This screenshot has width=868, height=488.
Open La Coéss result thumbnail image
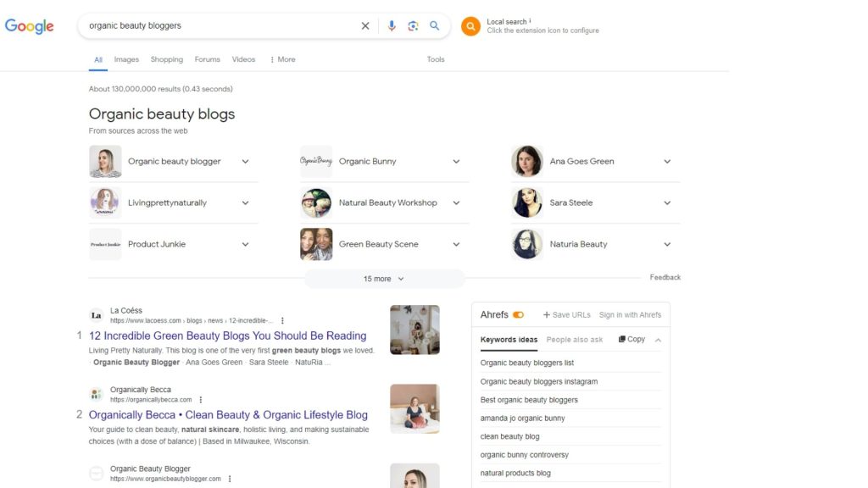(415, 330)
